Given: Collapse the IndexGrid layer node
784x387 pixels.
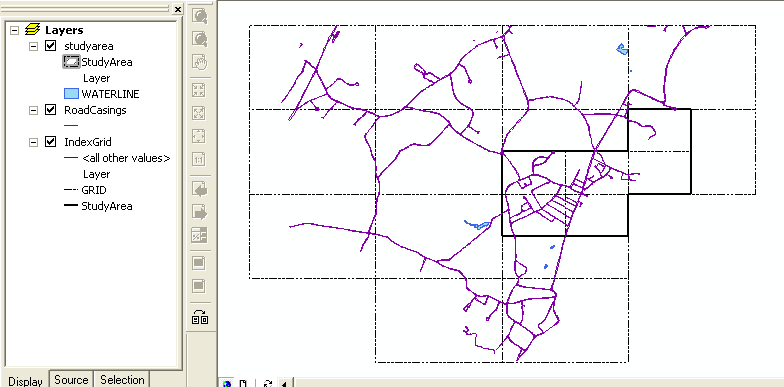Looking at the screenshot, I should 33,142.
